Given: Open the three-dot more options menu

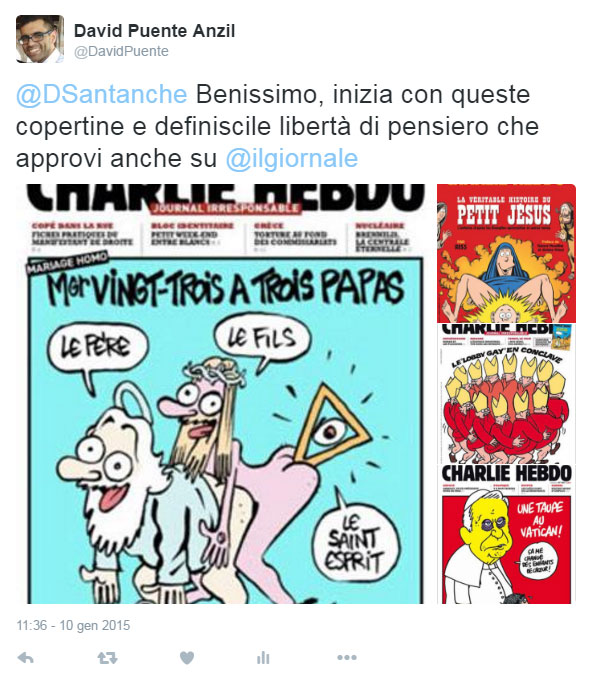Looking at the screenshot, I should [347, 658].
